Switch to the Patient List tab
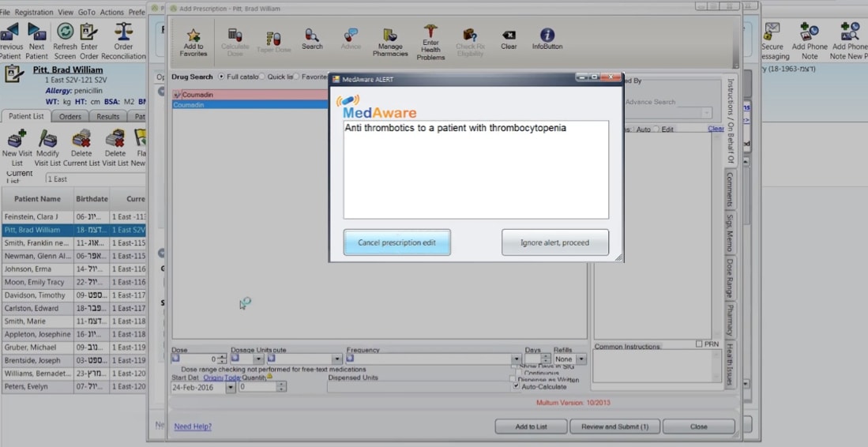This screenshot has width=868, height=447. (27, 116)
